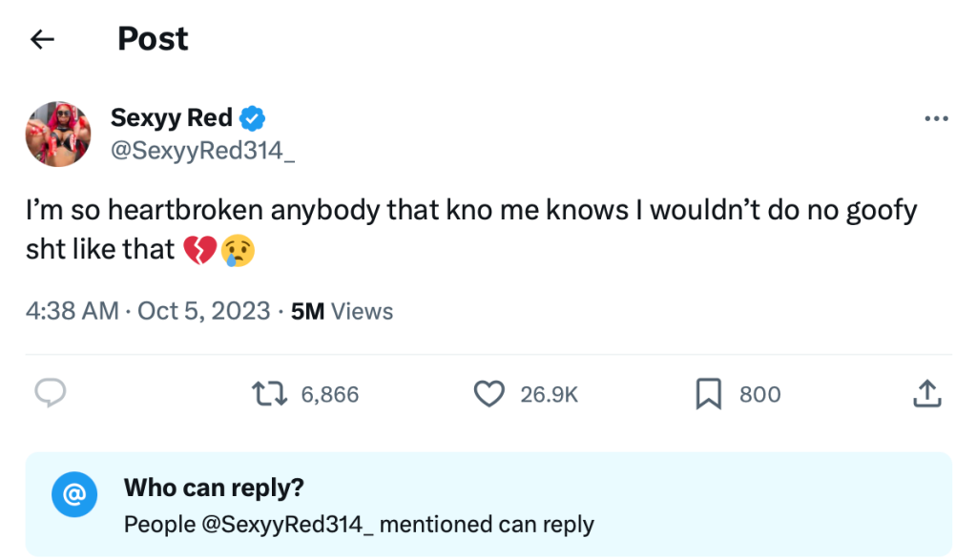View the 6,866 reposts count
Viewport: 977px width, 560px height.
329,394
